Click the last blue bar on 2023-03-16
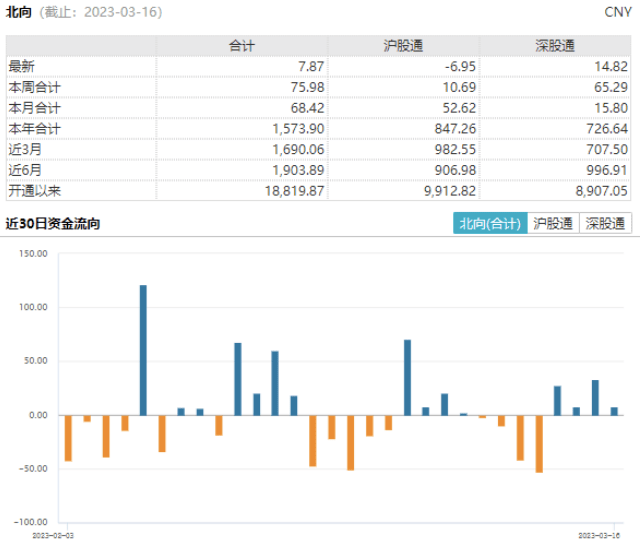Screen dimensions: 642x546 pos(614,411)
